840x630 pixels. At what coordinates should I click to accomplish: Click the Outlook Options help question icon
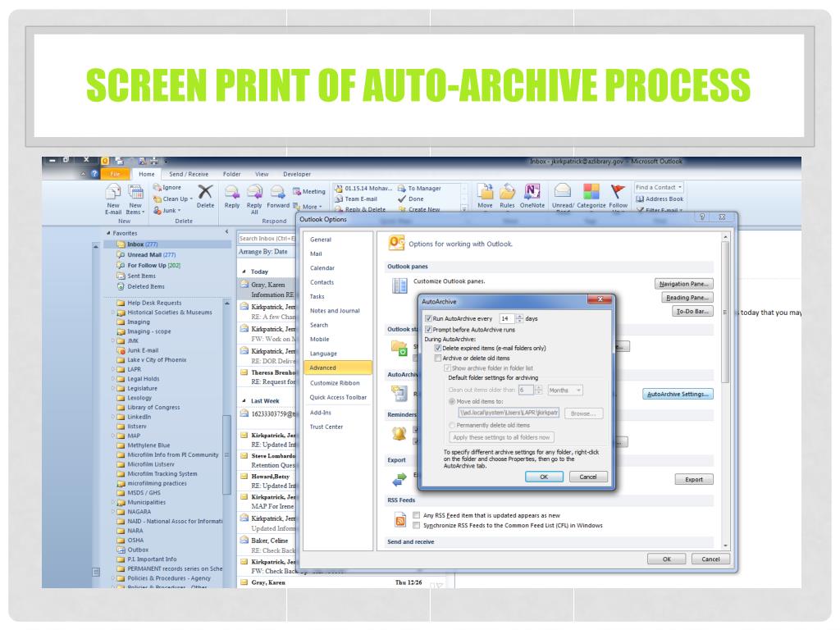[x=702, y=217]
